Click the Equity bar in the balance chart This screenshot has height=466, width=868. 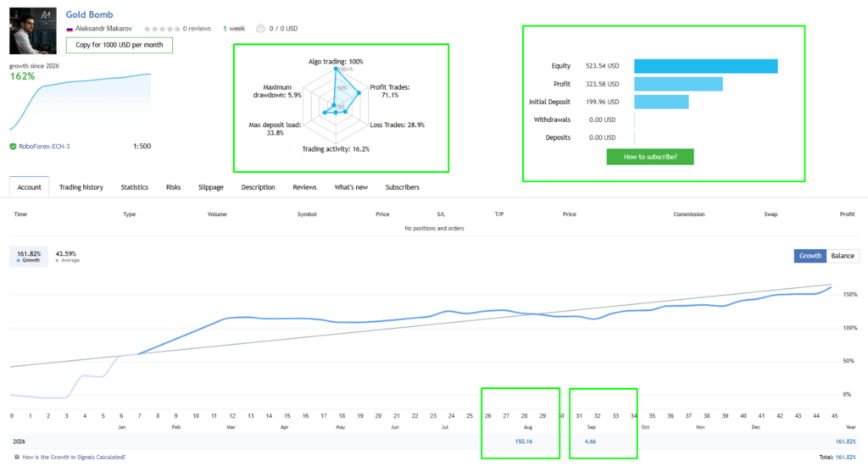click(706, 66)
